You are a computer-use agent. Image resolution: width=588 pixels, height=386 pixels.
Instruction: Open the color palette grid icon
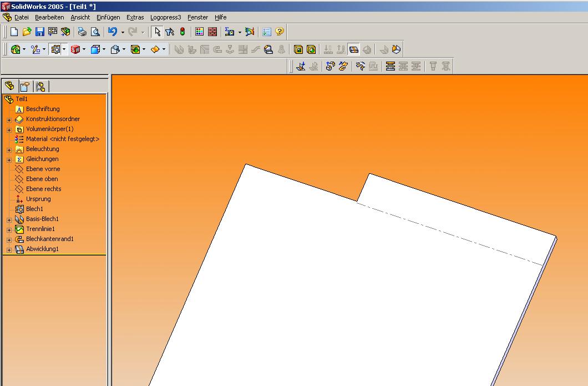point(200,32)
